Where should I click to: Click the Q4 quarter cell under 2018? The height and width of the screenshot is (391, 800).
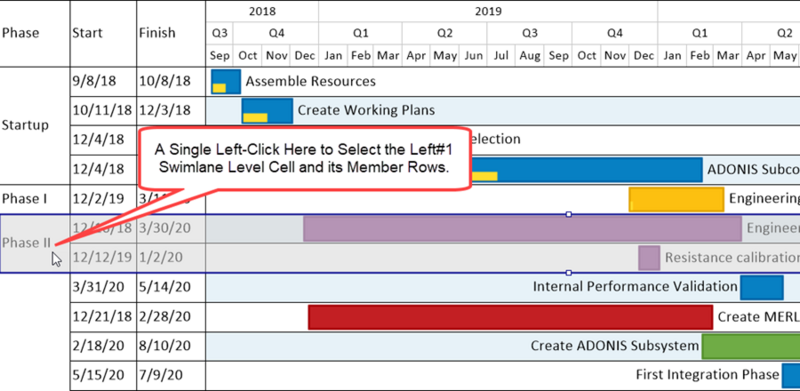point(276,33)
